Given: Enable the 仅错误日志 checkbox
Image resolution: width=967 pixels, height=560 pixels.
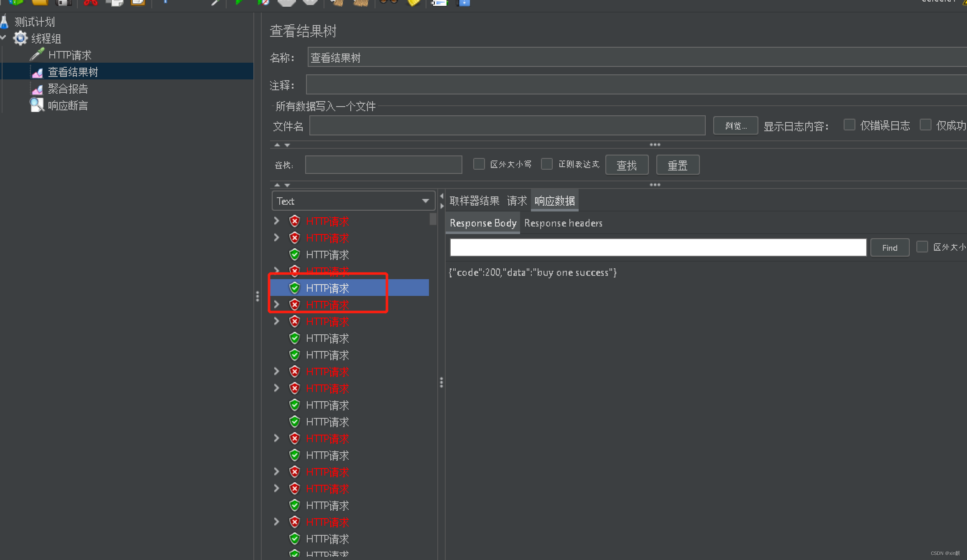Looking at the screenshot, I should [850, 125].
